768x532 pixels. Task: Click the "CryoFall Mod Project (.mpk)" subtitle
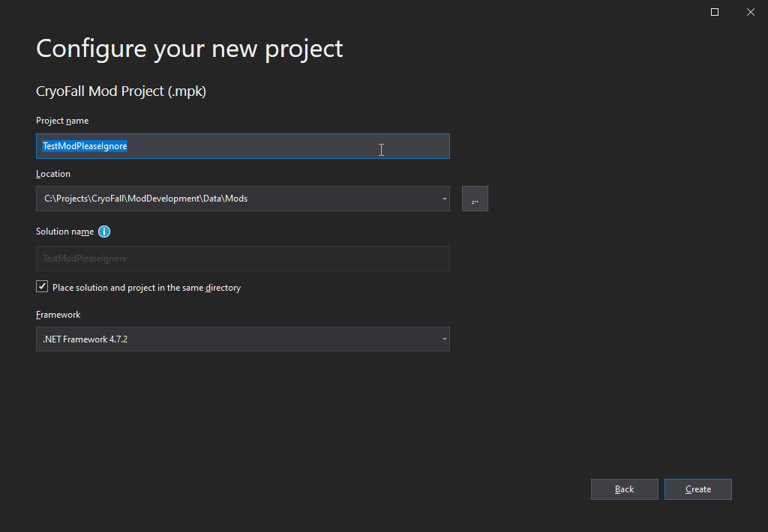click(x=121, y=91)
